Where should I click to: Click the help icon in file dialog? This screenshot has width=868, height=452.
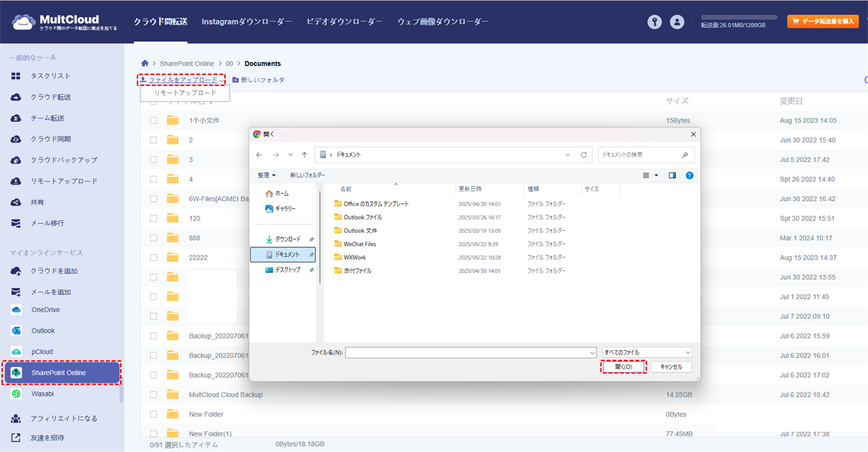689,175
